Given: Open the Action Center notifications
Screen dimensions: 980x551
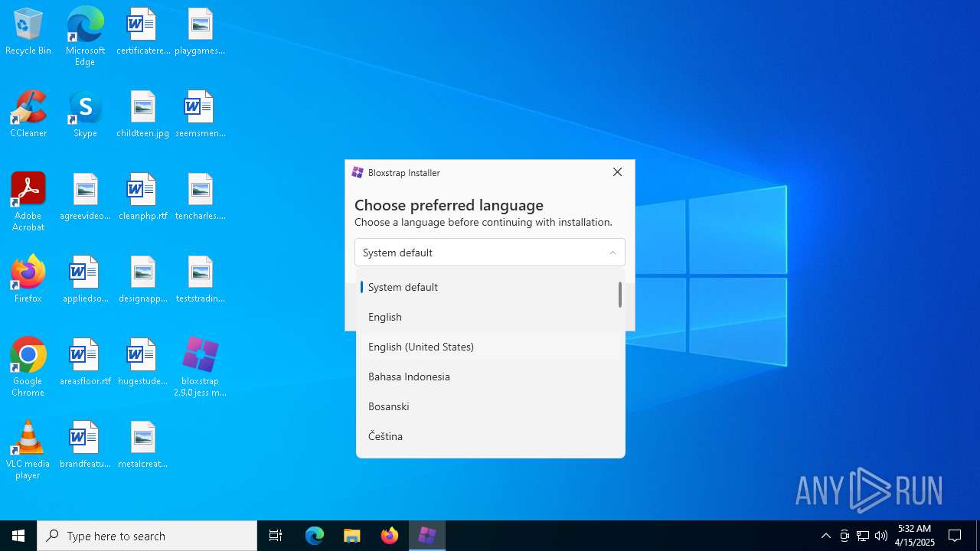Looking at the screenshot, I should pos(955,536).
